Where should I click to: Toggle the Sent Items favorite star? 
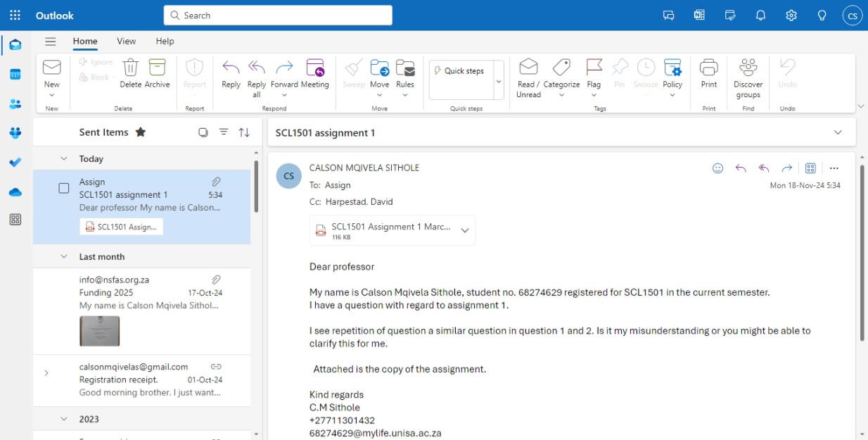(141, 132)
